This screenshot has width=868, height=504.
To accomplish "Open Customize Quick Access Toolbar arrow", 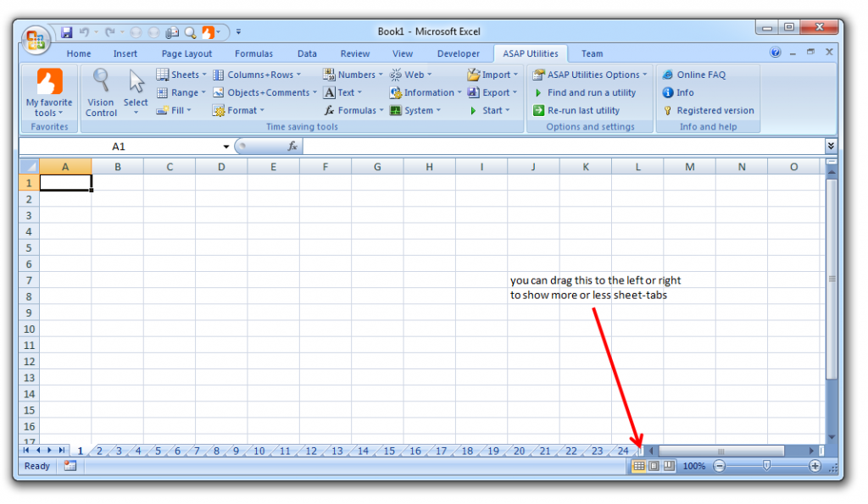I will tap(238, 32).
